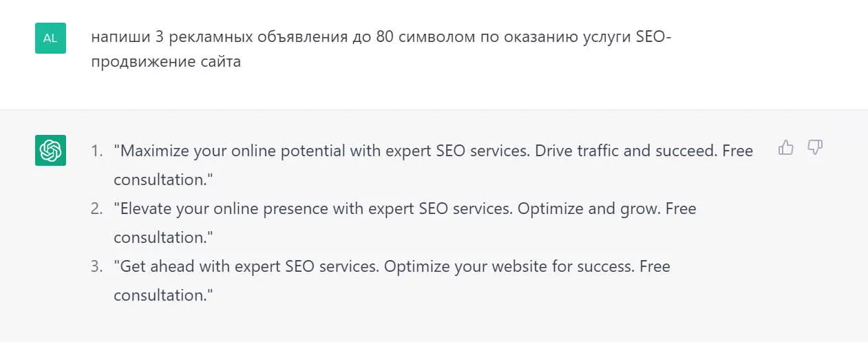The width and height of the screenshot is (868, 342).
Task: Click list number 3 in the response
Action: tap(96, 266)
